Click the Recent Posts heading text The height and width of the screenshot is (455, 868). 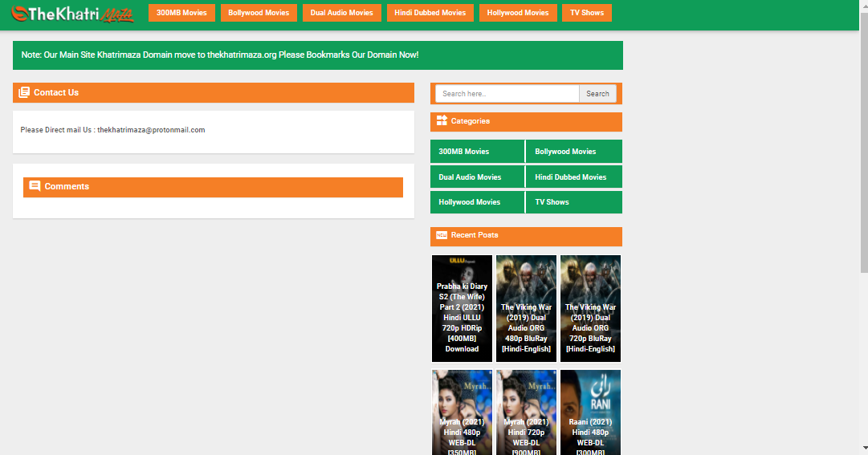(475, 235)
